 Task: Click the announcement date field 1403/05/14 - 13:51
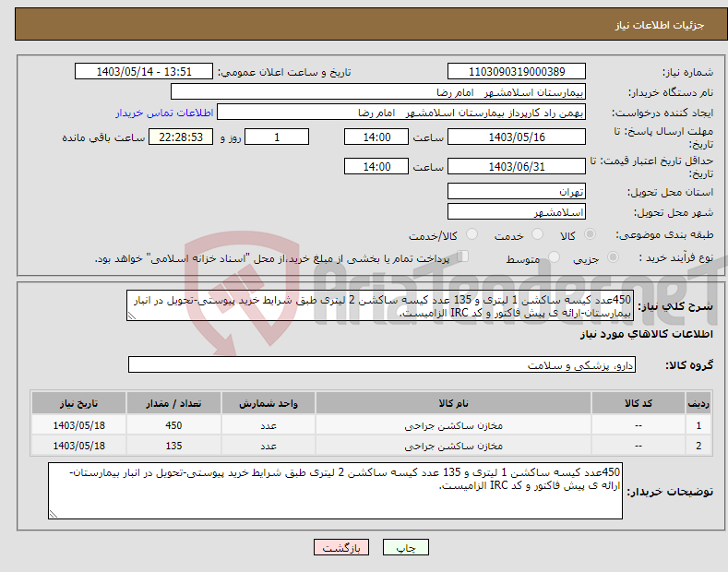tap(143, 72)
